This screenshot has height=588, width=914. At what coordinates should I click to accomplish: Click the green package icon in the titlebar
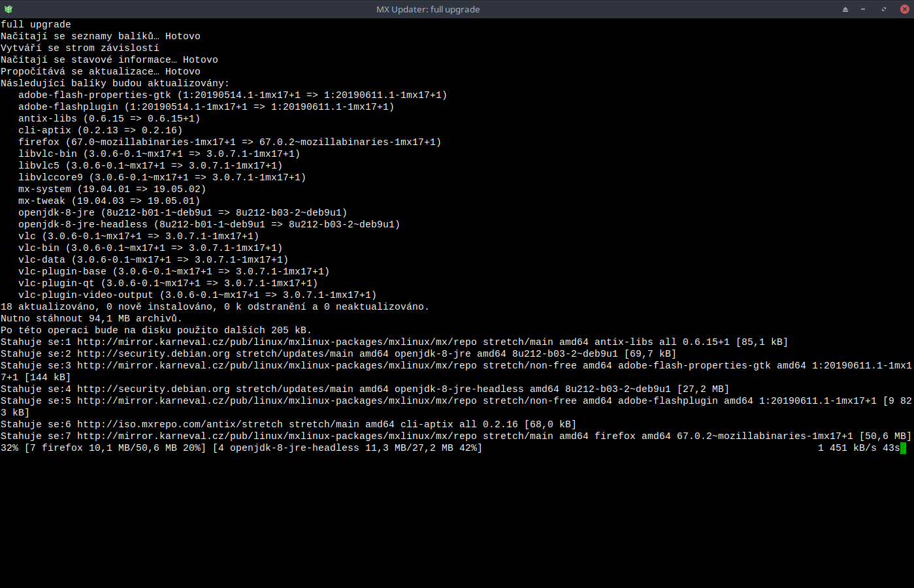pyautogui.click(x=8, y=9)
